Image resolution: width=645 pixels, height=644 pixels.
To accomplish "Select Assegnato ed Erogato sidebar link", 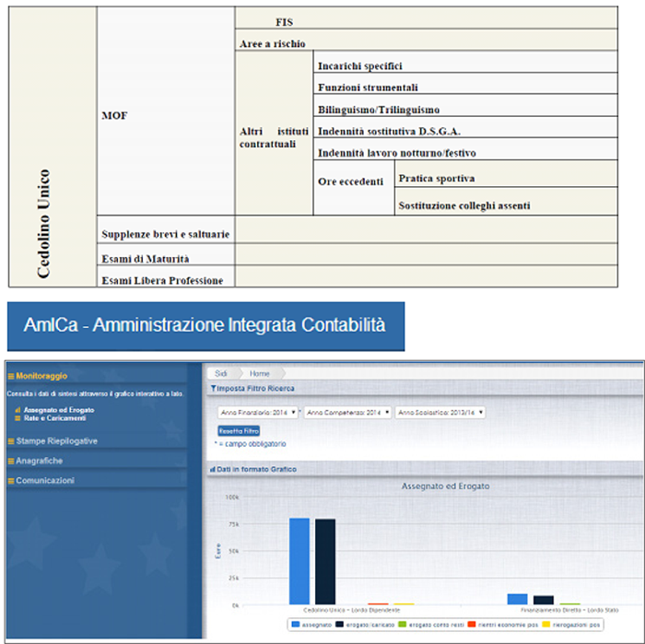I will (59, 410).
